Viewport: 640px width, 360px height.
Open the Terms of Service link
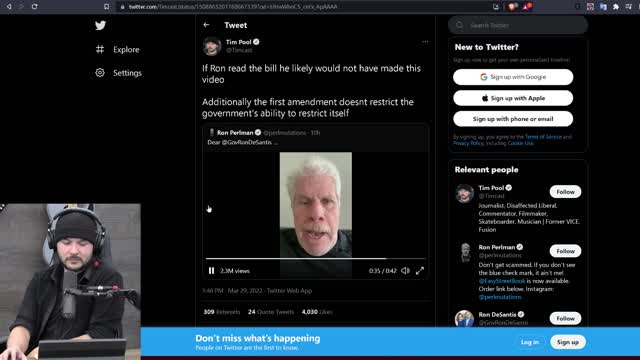543,137
